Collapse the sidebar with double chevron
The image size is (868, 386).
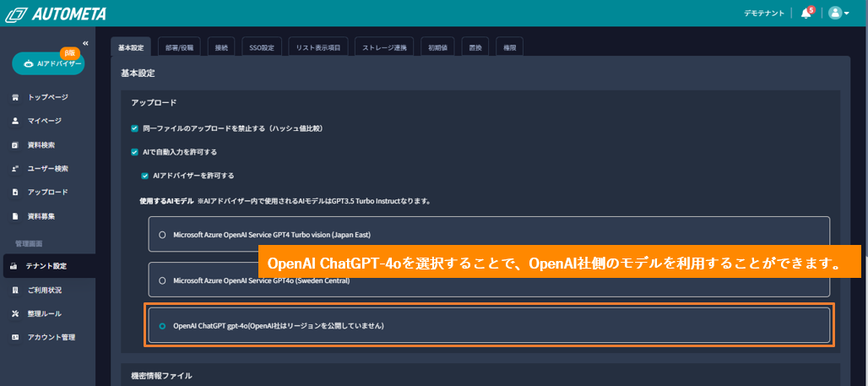(x=85, y=43)
